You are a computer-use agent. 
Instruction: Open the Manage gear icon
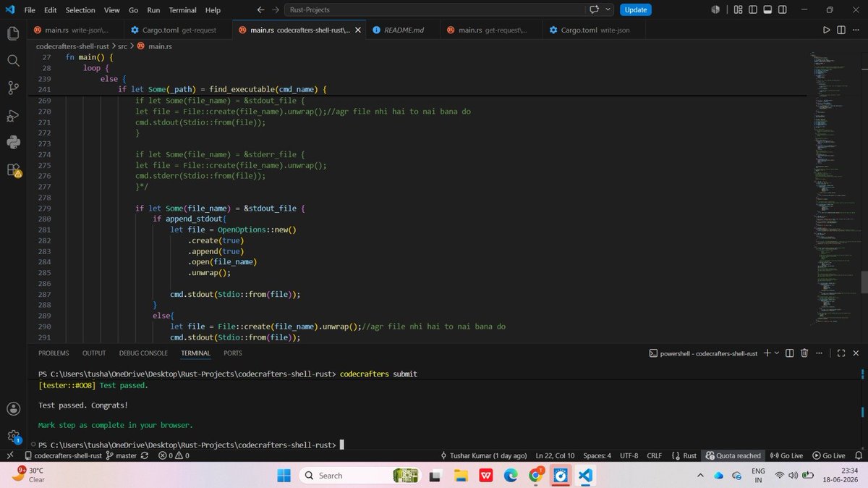coord(13,435)
